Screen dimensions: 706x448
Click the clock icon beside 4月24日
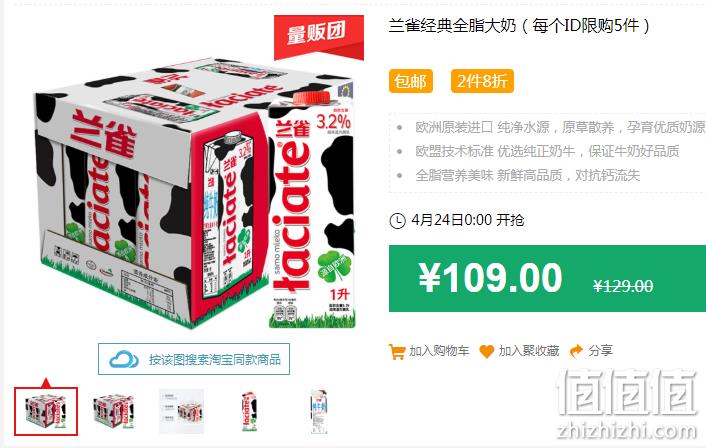click(397, 221)
